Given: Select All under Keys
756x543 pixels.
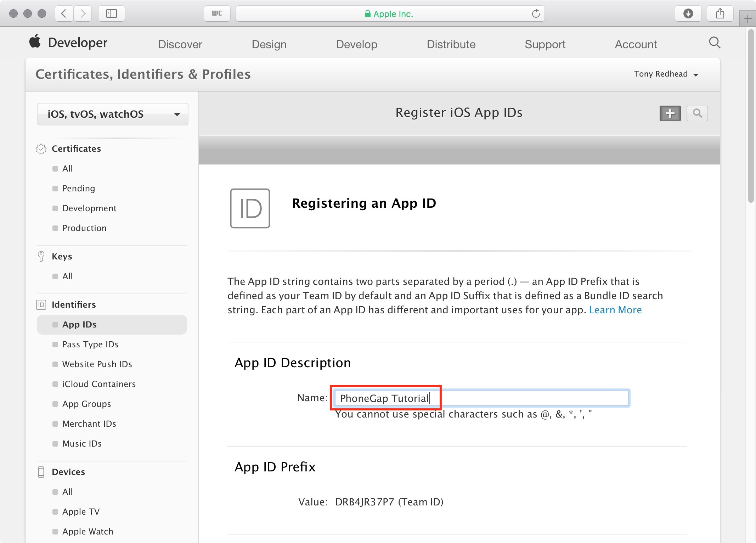Looking at the screenshot, I should point(67,276).
